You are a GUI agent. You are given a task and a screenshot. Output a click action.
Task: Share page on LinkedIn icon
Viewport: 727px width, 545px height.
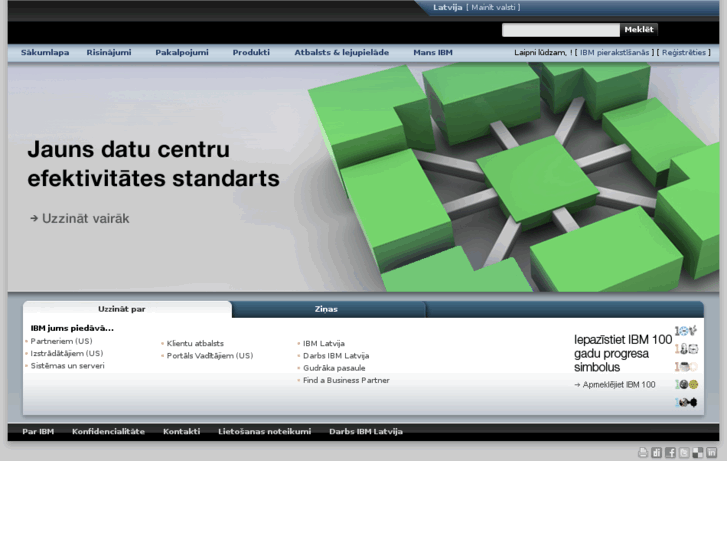click(712, 453)
